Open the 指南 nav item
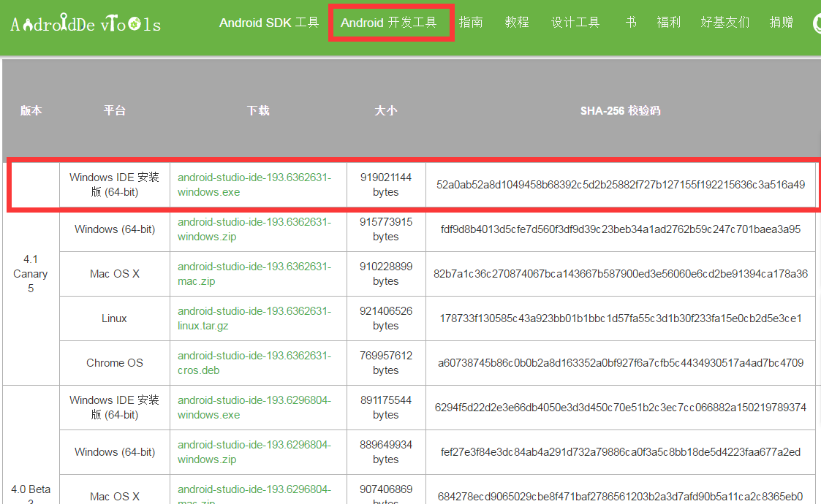821x504 pixels. (471, 23)
